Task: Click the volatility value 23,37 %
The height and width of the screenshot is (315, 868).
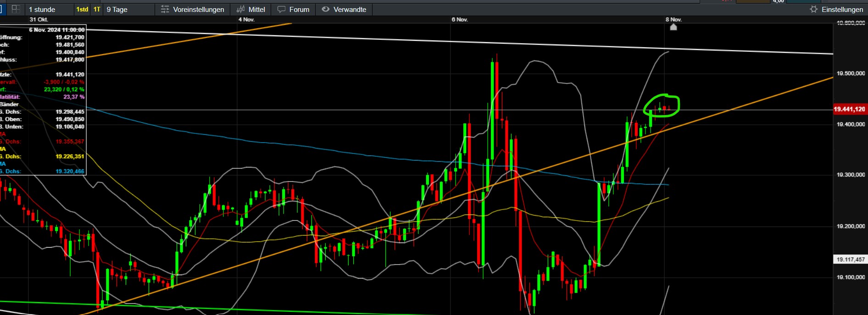Action: 74,97
